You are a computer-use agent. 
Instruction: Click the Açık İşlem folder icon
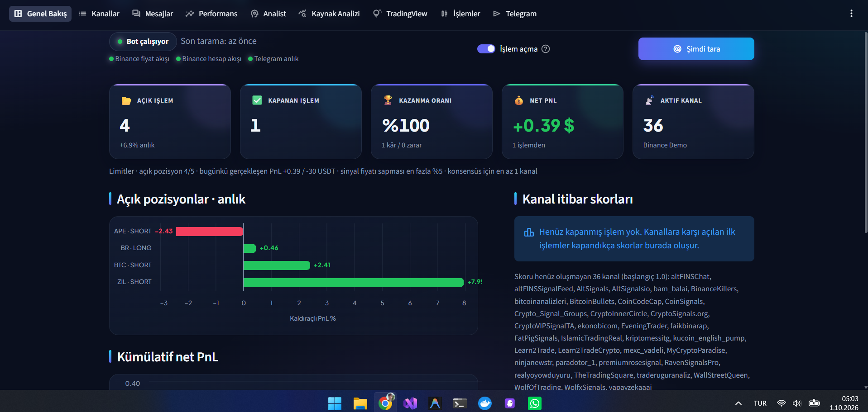126,100
